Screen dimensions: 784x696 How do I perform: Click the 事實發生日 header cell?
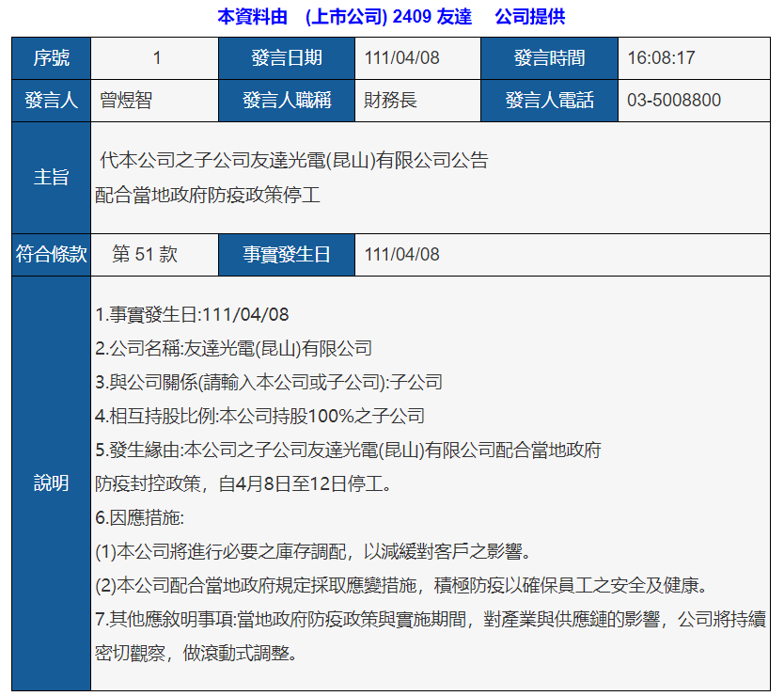[287, 255]
